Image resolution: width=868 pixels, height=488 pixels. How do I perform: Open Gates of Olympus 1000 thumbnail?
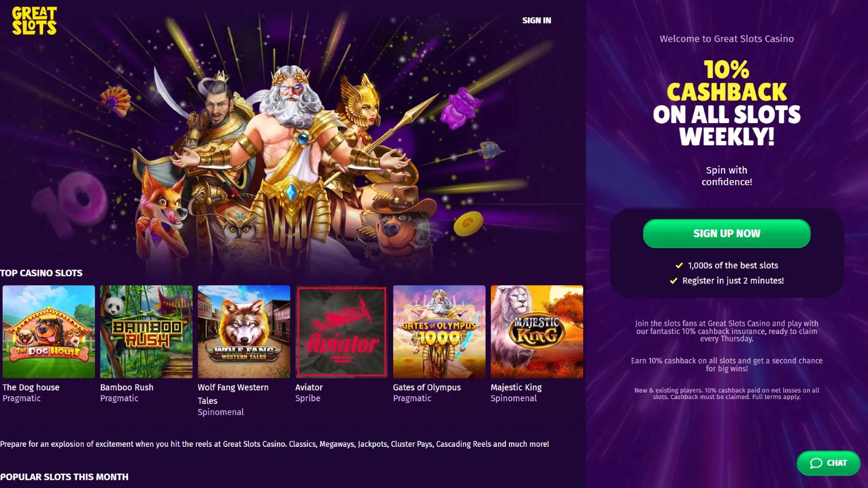point(439,332)
